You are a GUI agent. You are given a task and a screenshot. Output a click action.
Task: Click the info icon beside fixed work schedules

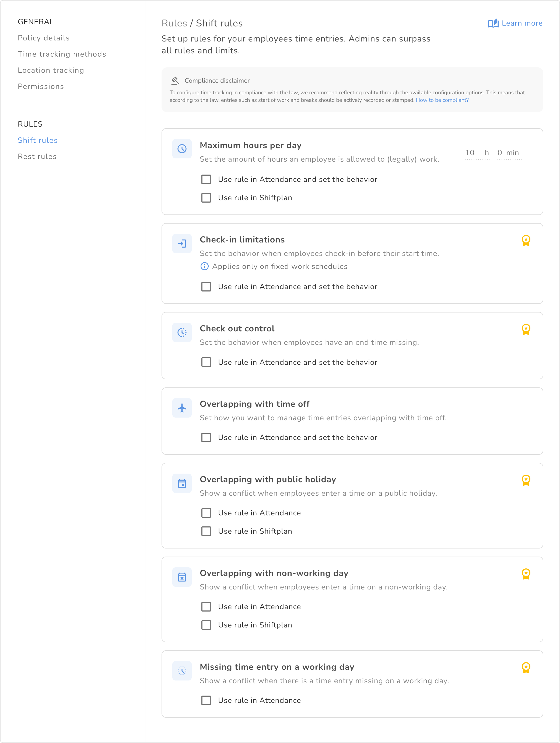pyautogui.click(x=204, y=266)
